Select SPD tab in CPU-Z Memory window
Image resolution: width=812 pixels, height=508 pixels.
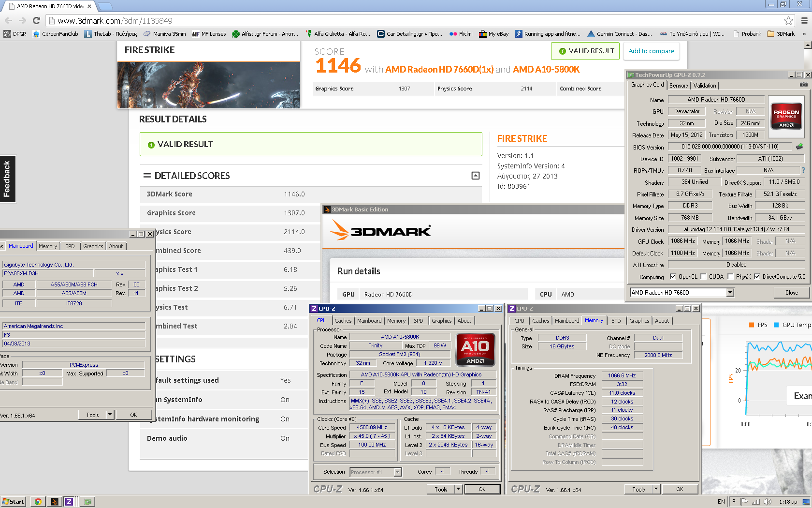tap(616, 321)
